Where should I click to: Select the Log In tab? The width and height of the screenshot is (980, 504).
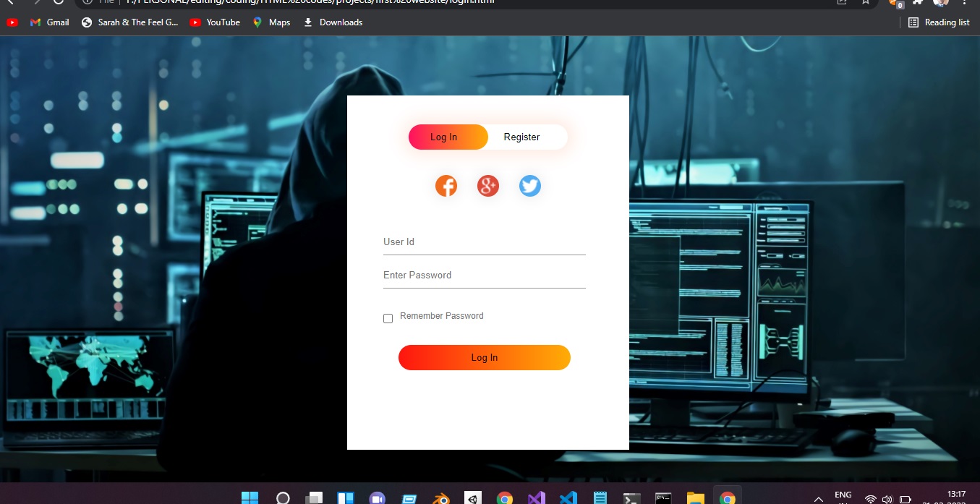pos(443,137)
